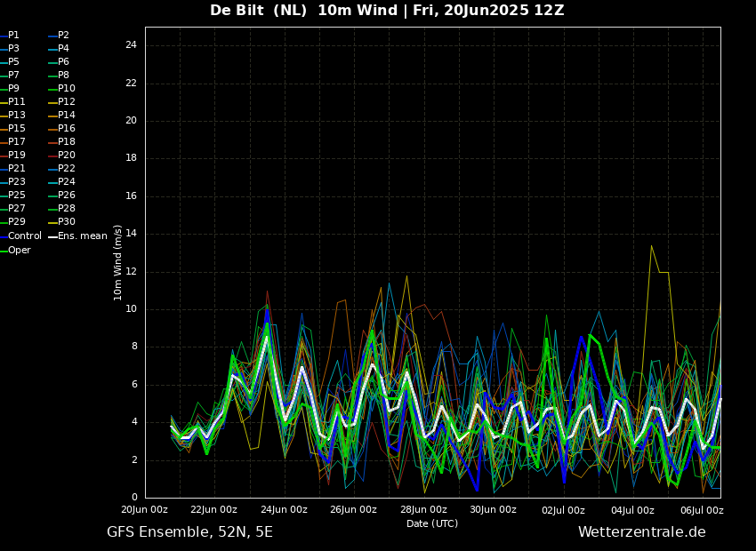
Task: Select the P22 legend entry
Action: (67, 169)
